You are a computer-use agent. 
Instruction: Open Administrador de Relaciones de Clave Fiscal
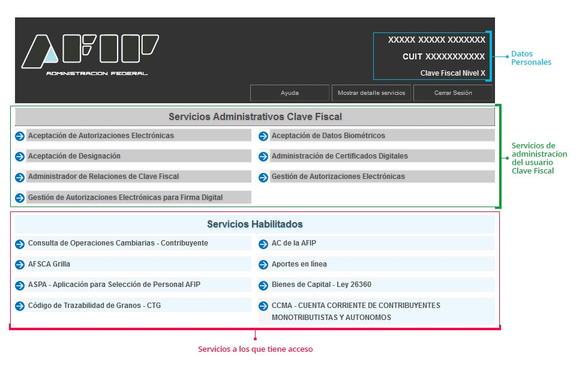(103, 176)
